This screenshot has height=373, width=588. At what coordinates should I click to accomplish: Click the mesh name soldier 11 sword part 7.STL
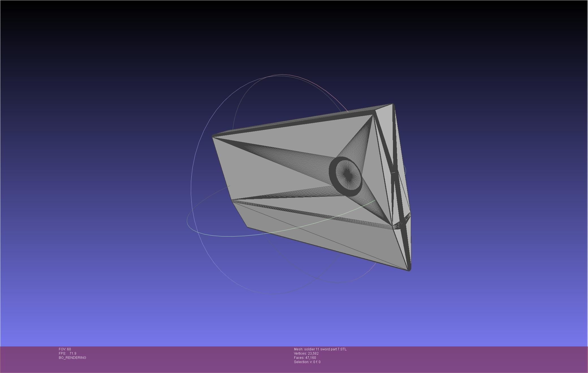320,349
